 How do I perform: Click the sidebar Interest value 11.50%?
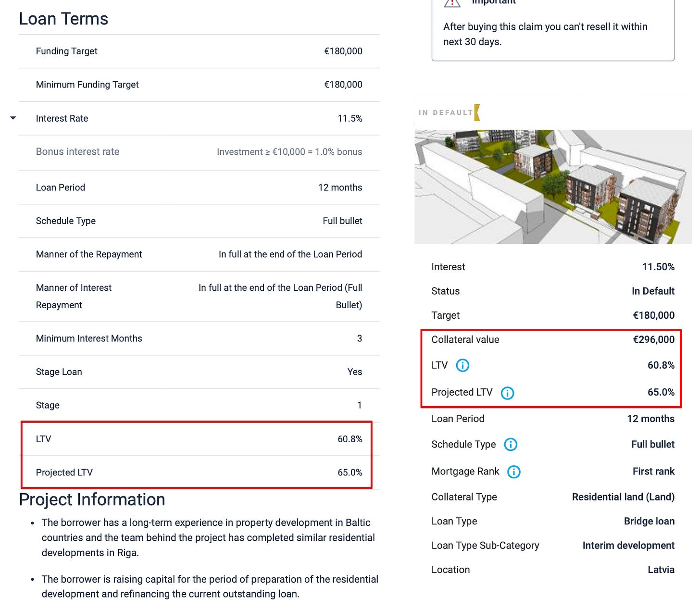[658, 267]
